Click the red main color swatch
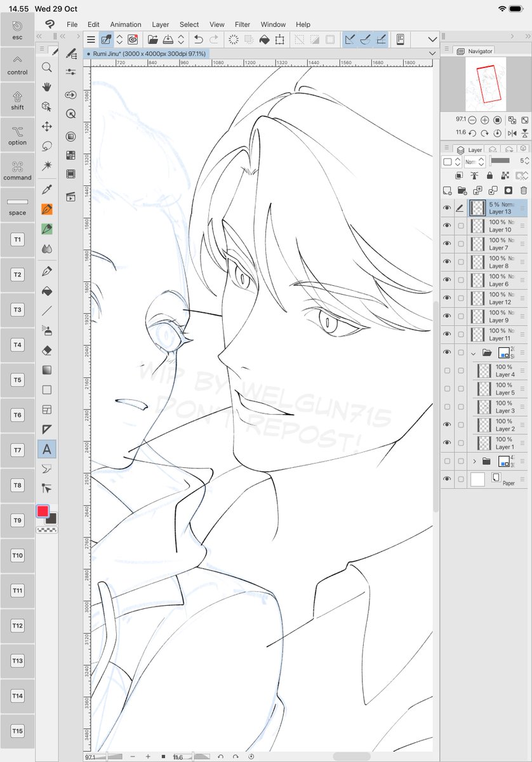 tap(43, 511)
